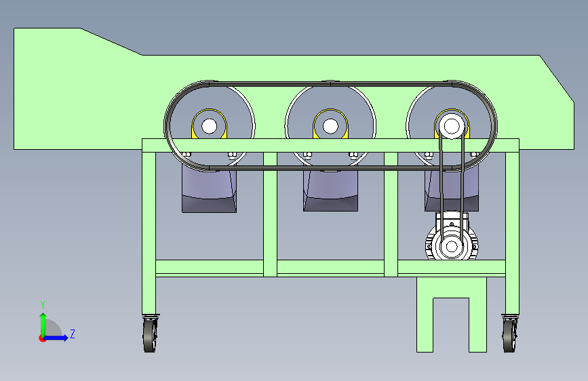Click the red origin ball of the triad
The width and height of the screenshot is (588, 381).
click(42, 338)
